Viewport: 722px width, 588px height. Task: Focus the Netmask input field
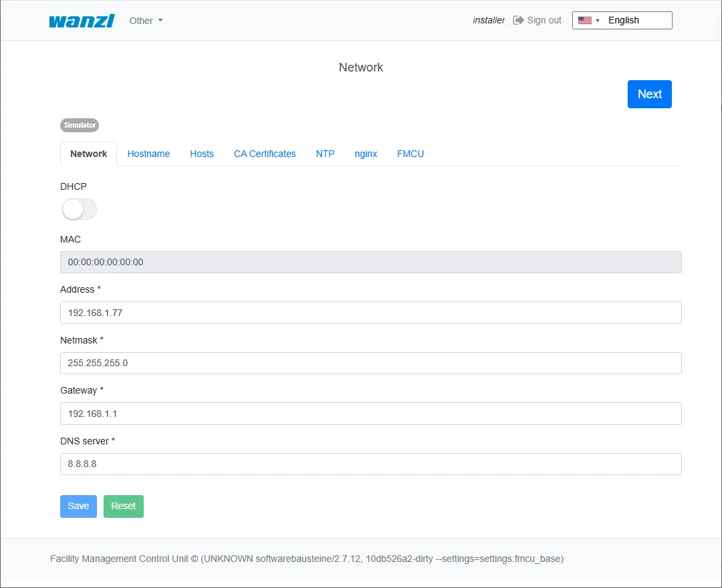(370, 363)
